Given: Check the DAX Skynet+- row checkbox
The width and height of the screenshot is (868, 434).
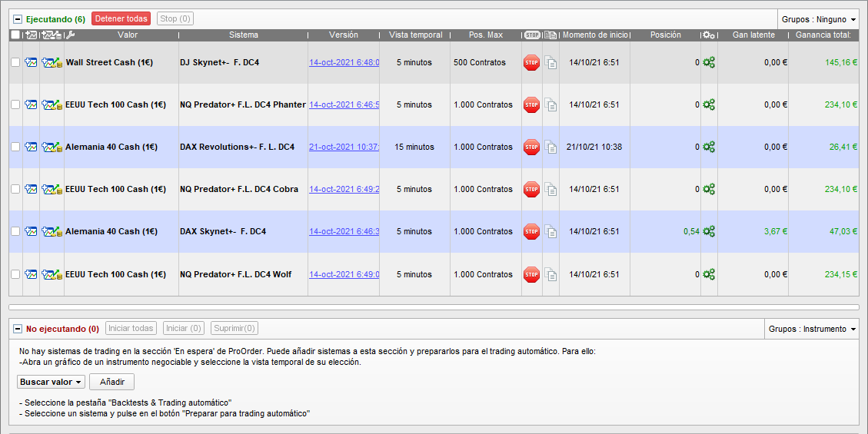Looking at the screenshot, I should [x=15, y=232].
